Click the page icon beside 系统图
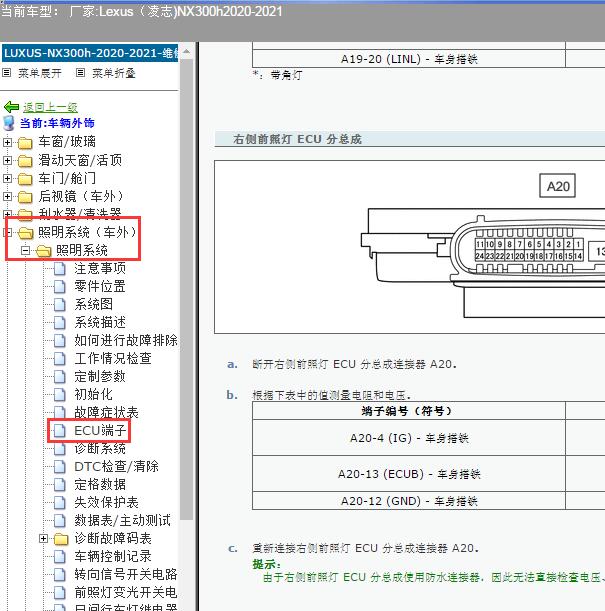Image resolution: width=605 pixels, height=611 pixels. 60,304
